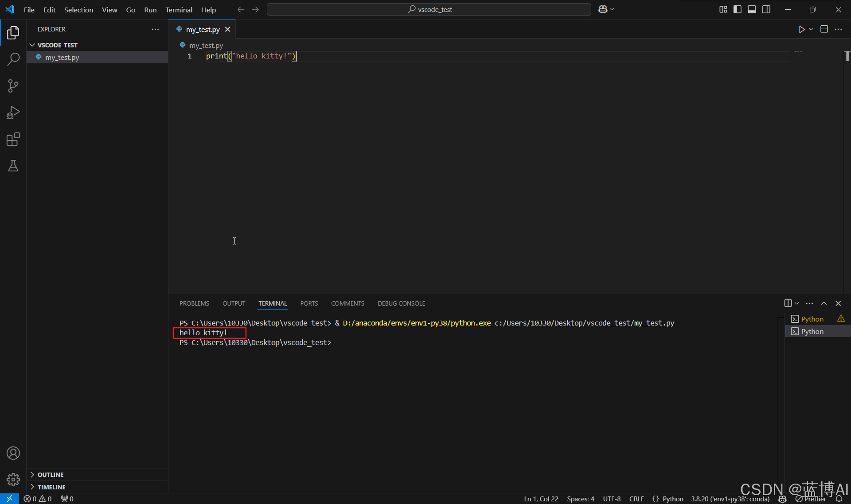Switch to the DEBUG CONSOLE tab
Viewport: 851px width, 504px height.
click(401, 303)
